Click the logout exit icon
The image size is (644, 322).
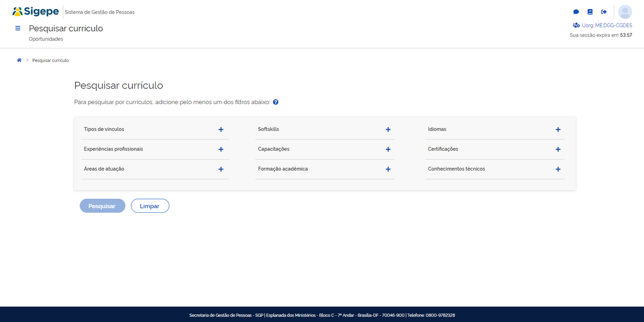tap(604, 12)
